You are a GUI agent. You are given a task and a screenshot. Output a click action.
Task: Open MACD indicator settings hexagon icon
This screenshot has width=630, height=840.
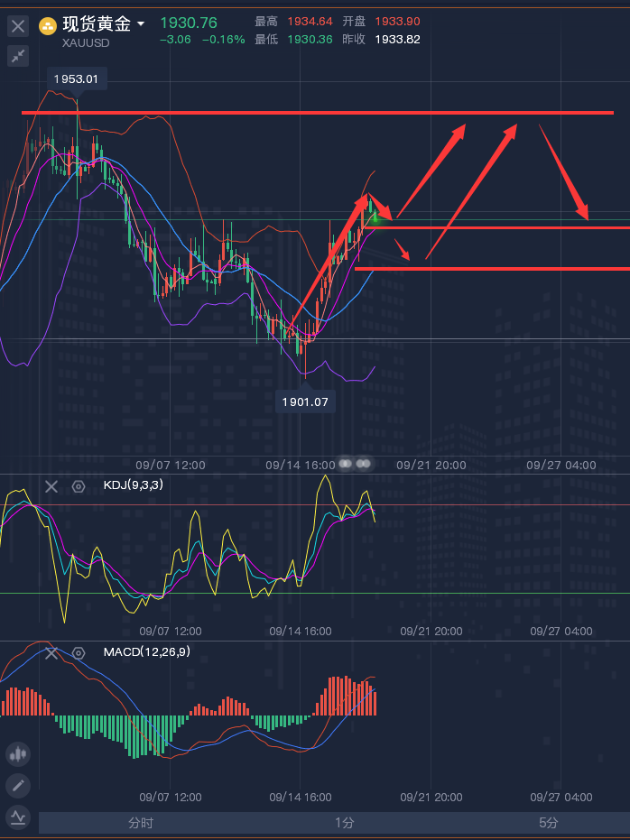79,653
